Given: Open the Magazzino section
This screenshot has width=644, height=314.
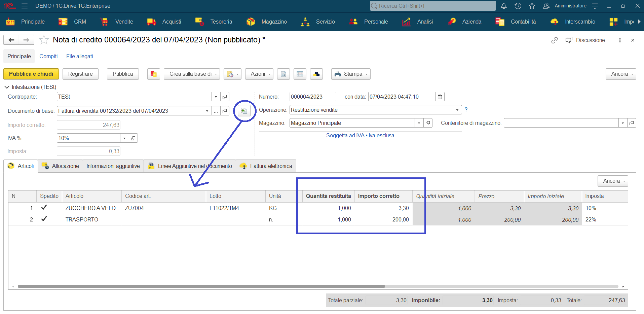Looking at the screenshot, I should click(x=267, y=22).
